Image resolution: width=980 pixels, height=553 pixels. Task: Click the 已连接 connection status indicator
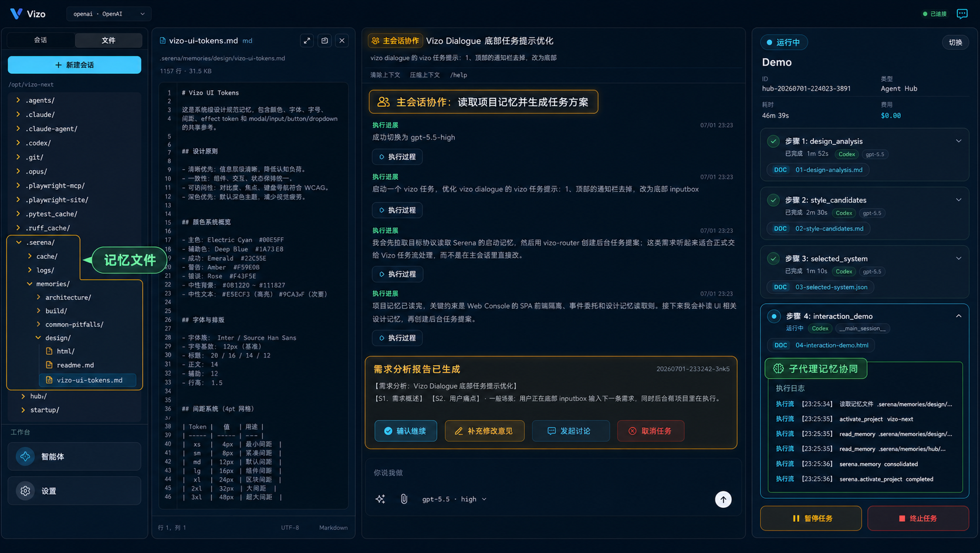[934, 14]
